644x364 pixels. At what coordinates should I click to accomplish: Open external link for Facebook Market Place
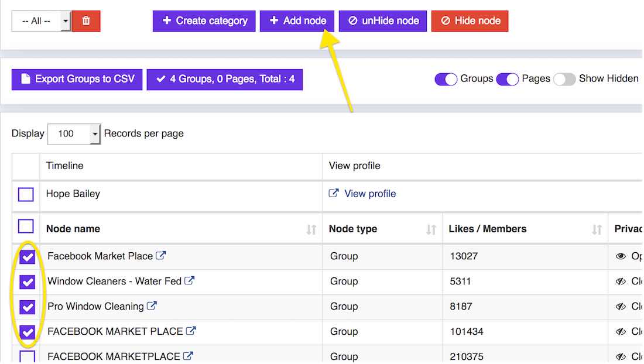tap(160, 256)
